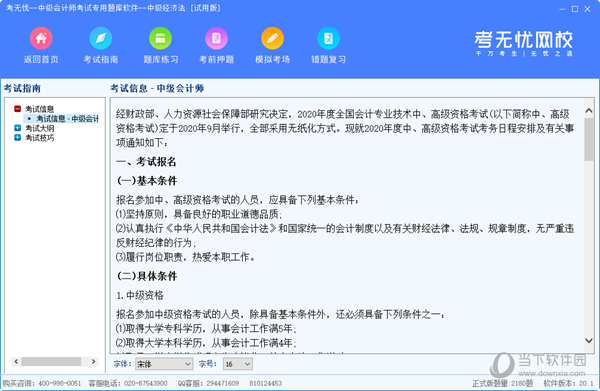600x391 pixels.
Task: Click right arrow of tree horizontal scrollbar
Action: (x=93, y=362)
